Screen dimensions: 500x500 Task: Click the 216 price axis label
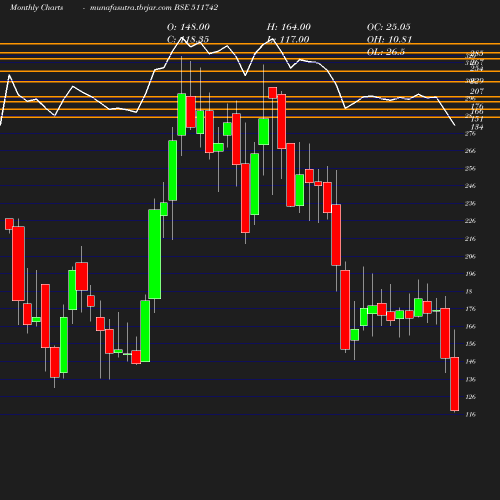click(x=470, y=239)
